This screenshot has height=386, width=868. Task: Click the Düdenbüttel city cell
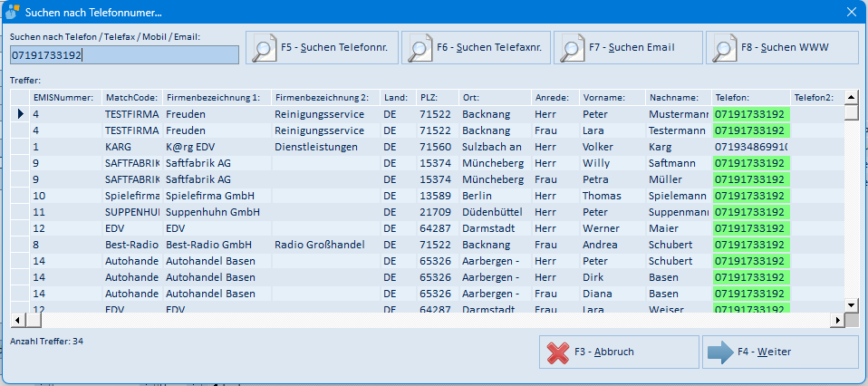point(496,212)
